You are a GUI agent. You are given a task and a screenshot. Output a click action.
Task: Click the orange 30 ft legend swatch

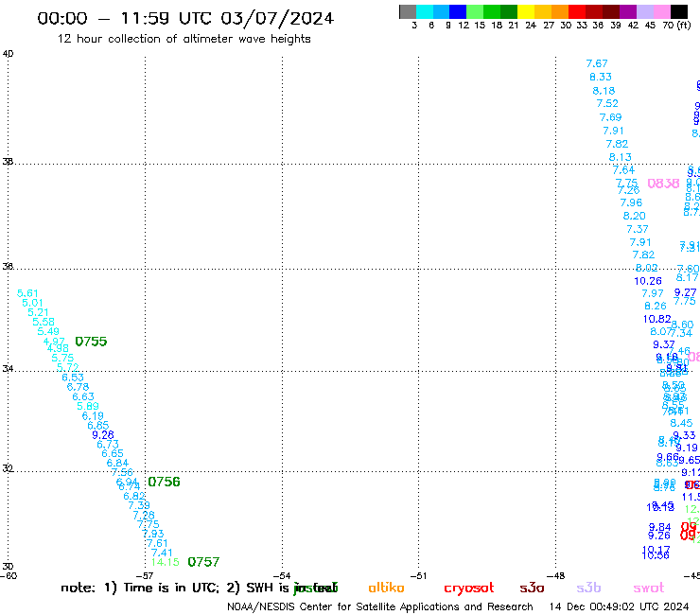(560, 11)
